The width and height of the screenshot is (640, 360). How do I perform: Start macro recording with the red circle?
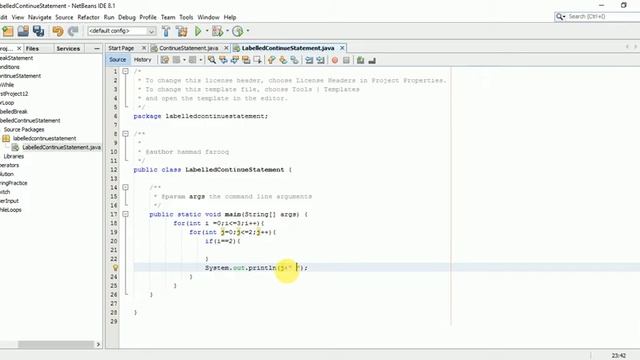coord(335,60)
